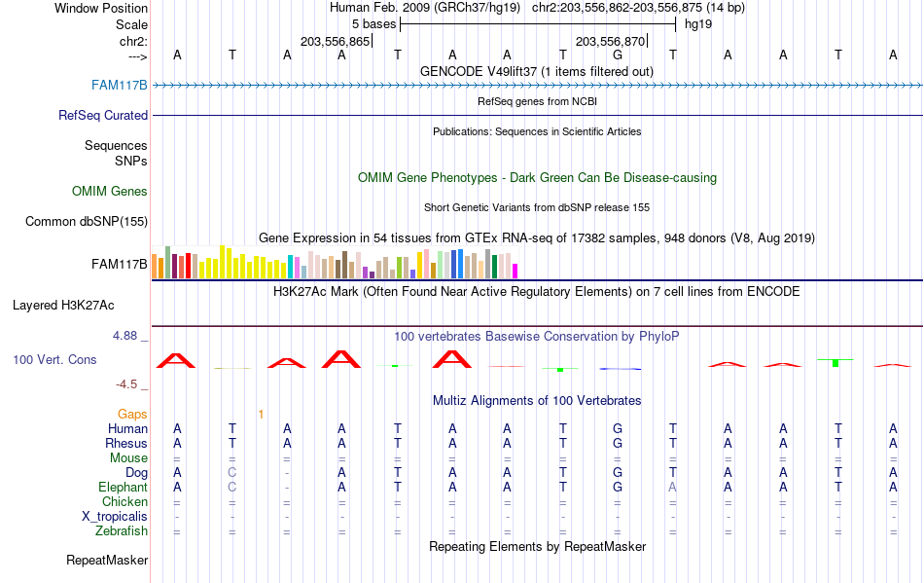Click the Human Feb. 2009 (GRCh37/hg19) header
924x583 pixels.
click(425, 8)
